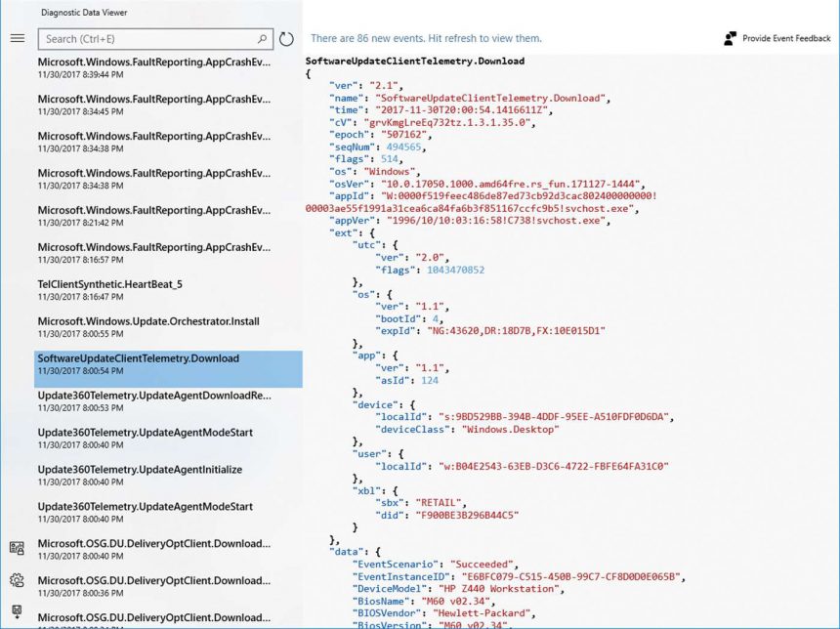Select AppCrashEv event from 8:34:45 PM

pyautogui.click(x=168, y=105)
